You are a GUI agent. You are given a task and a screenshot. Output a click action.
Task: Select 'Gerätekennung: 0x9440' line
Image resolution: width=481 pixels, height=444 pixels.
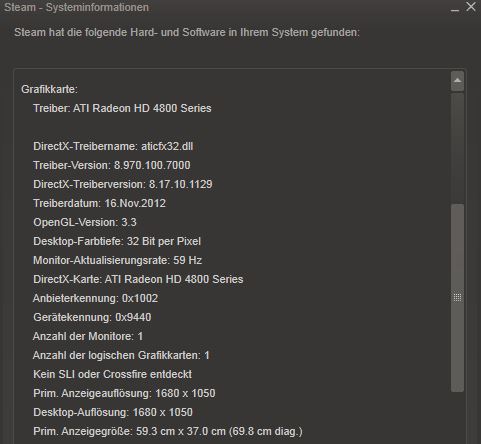click(92, 317)
